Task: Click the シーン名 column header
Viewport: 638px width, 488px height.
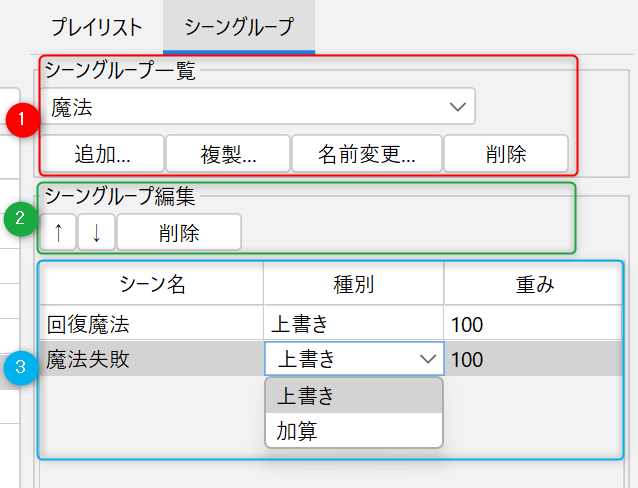Action: click(152, 285)
